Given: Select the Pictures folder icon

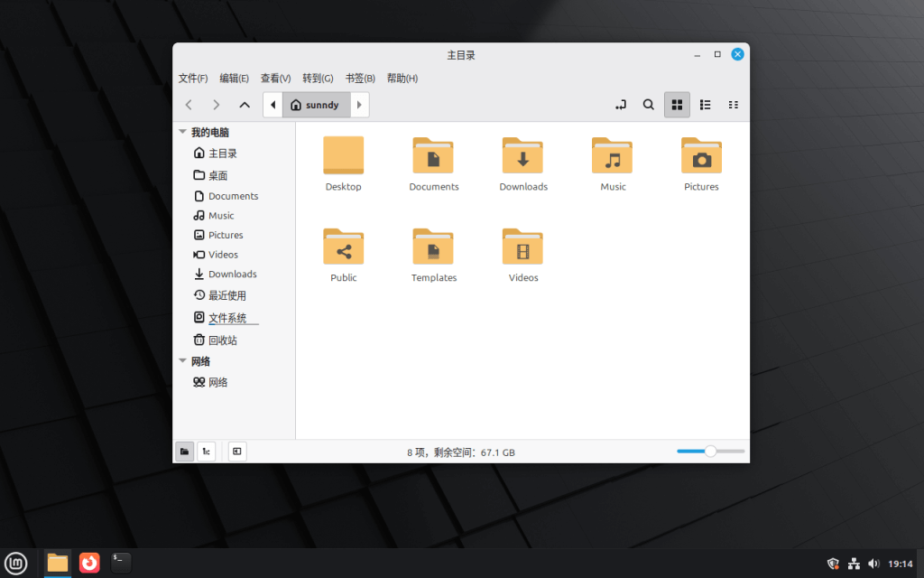Looking at the screenshot, I should pyautogui.click(x=702, y=155).
